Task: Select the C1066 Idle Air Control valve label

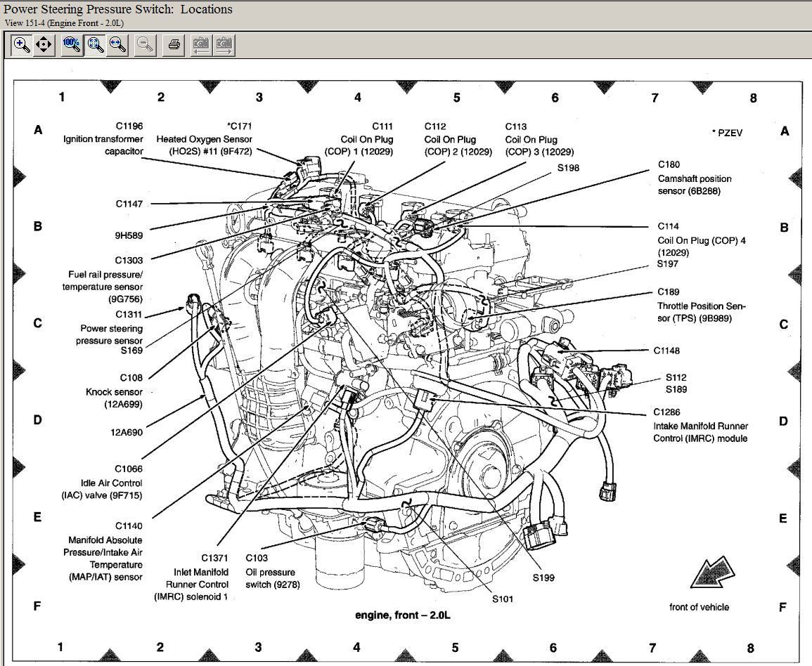Action: [110, 482]
